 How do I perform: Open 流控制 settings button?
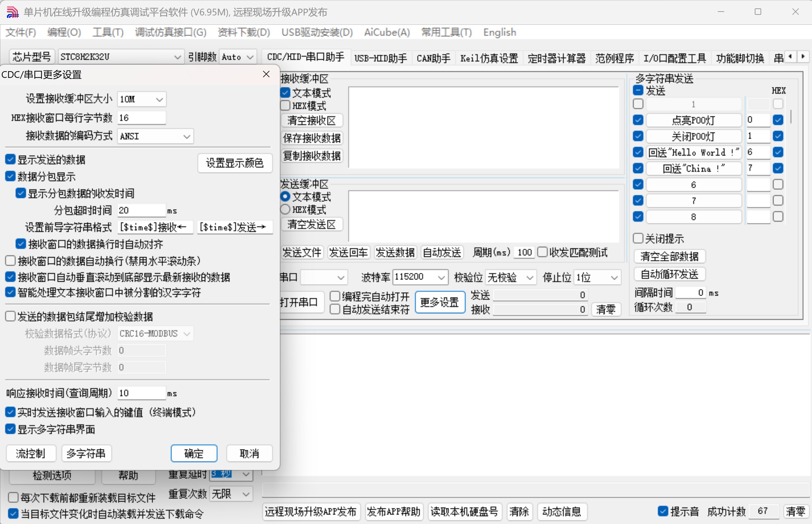[x=31, y=453]
